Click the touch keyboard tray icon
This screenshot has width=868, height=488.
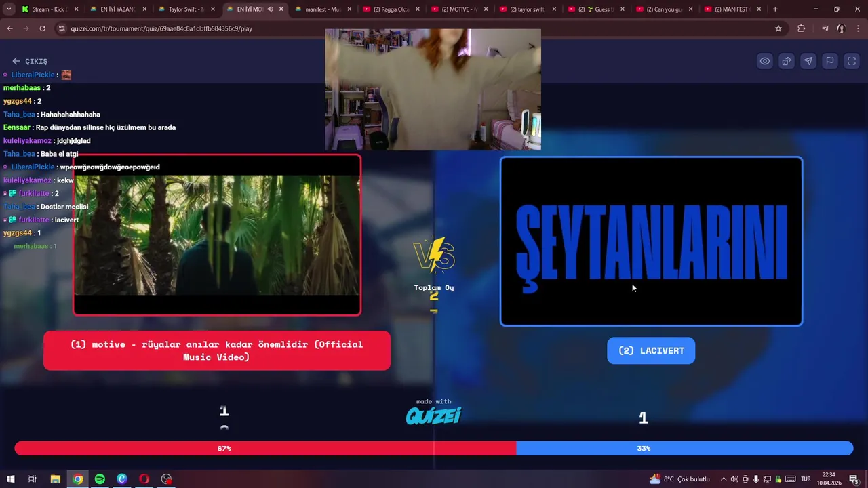789,479
